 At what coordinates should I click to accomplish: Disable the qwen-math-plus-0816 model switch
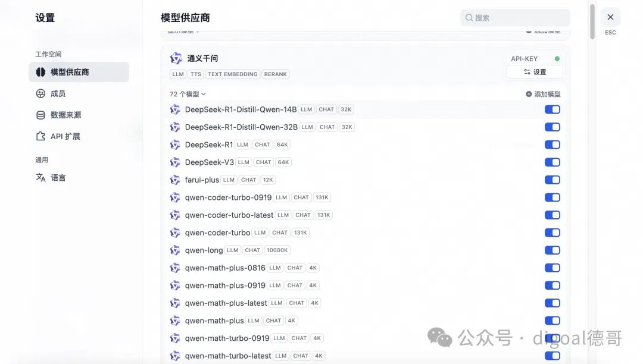point(553,268)
